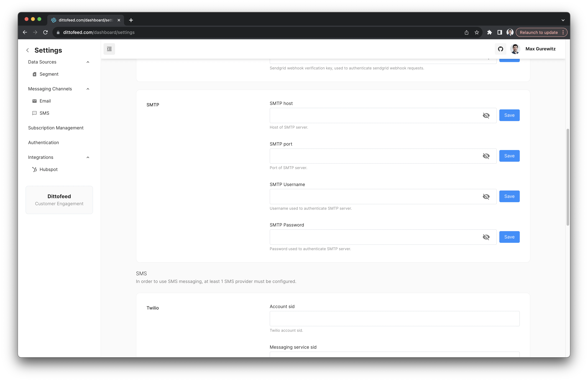Open the Chrome three-dot menu
Image resolution: width=588 pixels, height=381 pixels.
click(563, 32)
